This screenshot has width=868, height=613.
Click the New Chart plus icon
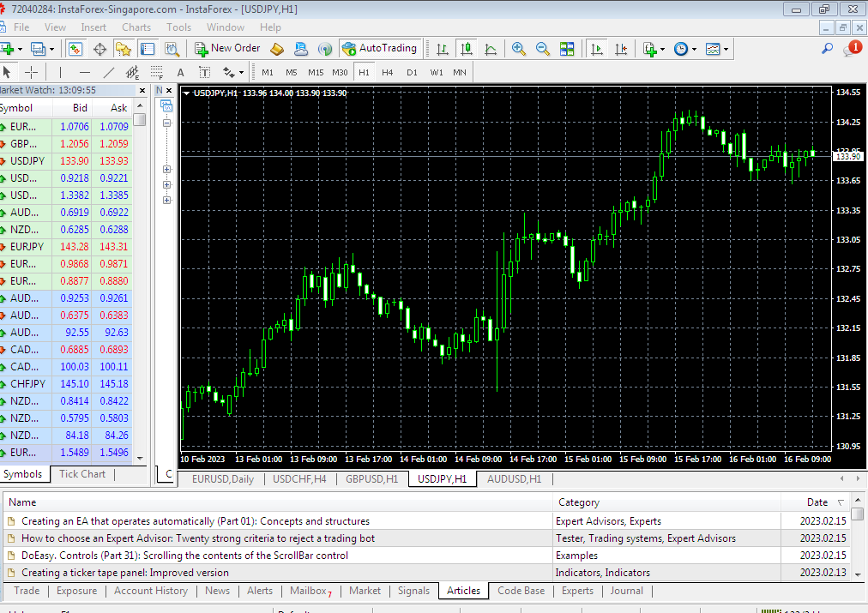point(7,49)
